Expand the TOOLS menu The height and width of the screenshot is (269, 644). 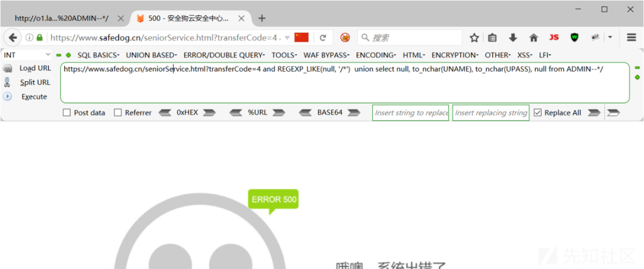(x=284, y=55)
